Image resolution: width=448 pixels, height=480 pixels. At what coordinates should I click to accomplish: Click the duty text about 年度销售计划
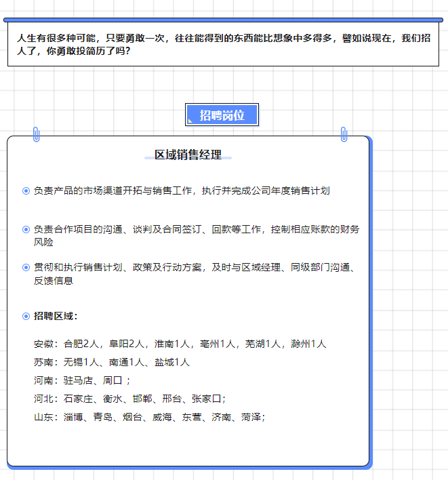[182, 191]
